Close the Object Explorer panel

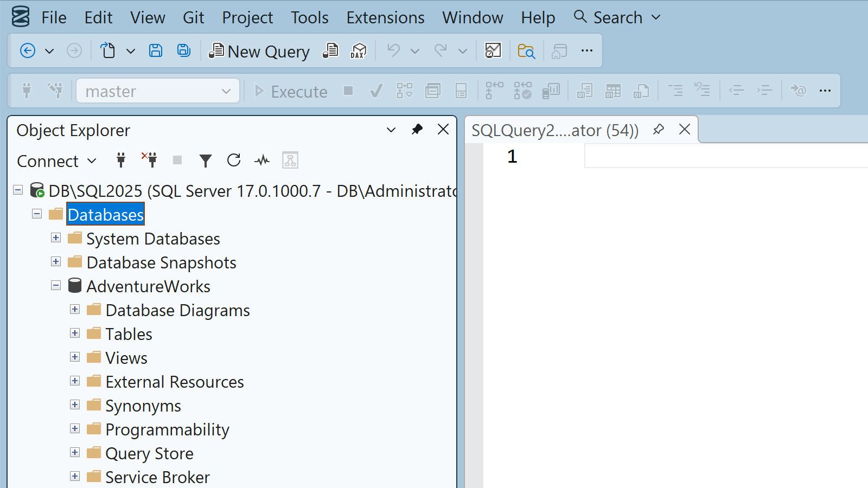tap(443, 130)
